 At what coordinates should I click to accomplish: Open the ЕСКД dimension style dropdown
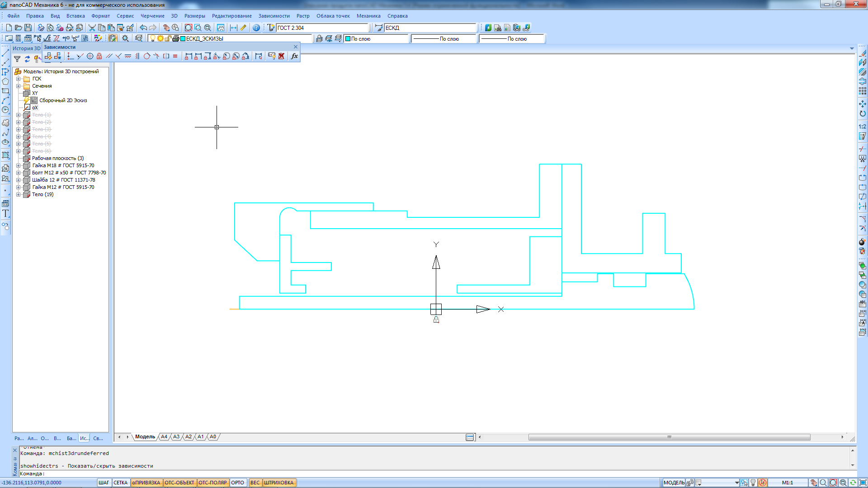(x=430, y=28)
